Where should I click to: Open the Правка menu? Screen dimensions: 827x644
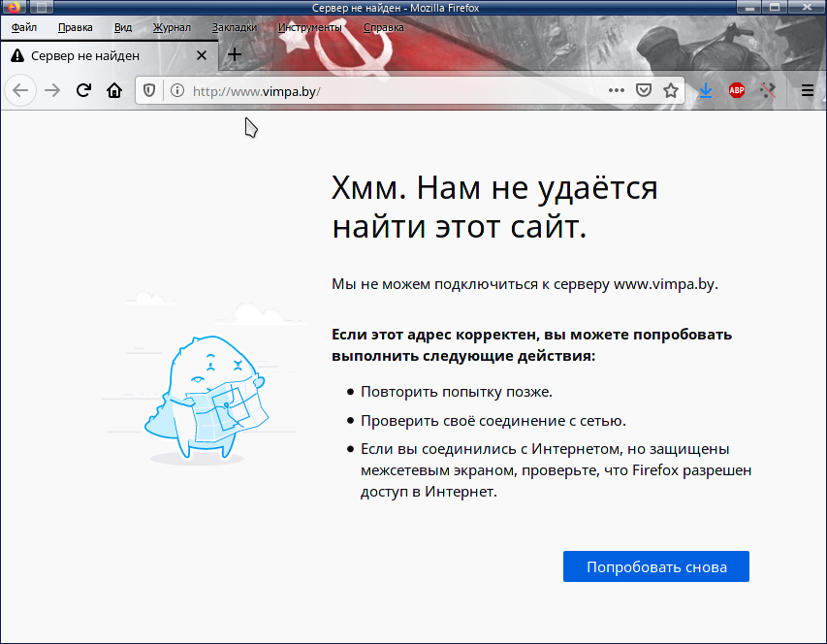76,27
